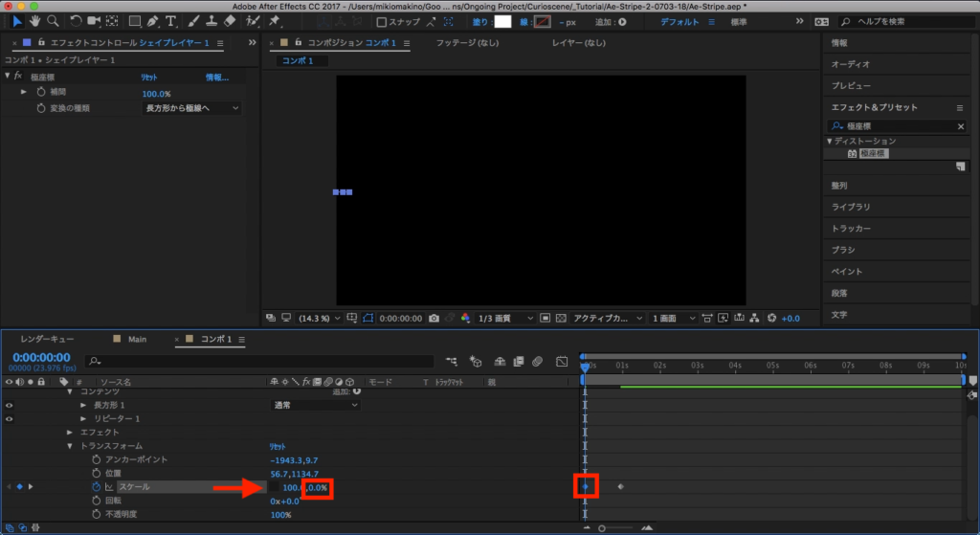Select the Zoom magnifier tool

[x=52, y=21]
